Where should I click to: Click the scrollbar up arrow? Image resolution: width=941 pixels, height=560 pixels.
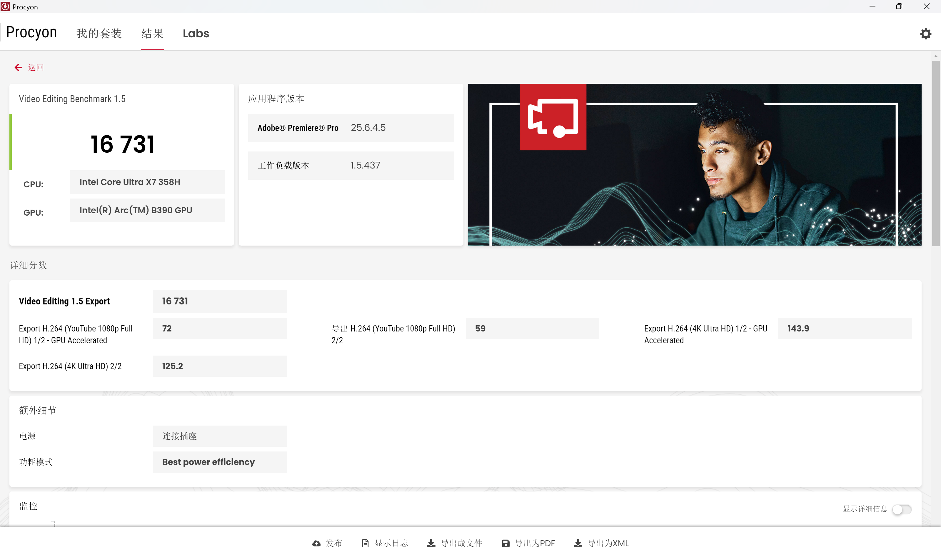tap(935, 56)
